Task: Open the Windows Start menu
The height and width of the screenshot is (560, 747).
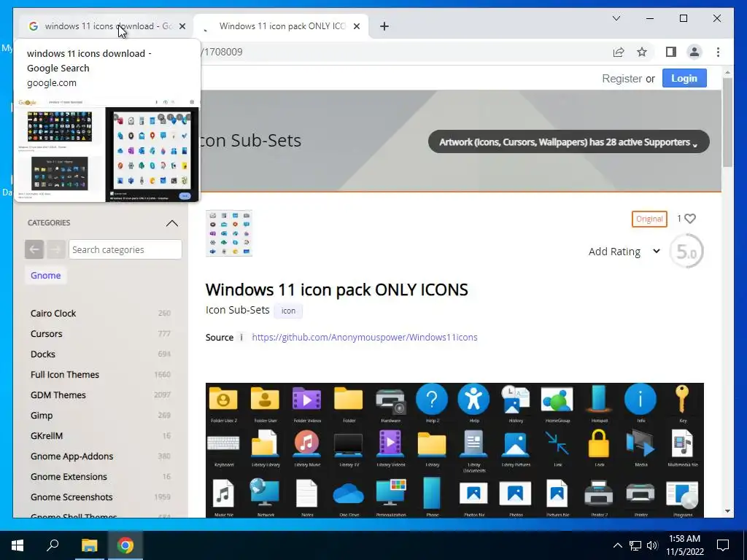Action: [18, 545]
